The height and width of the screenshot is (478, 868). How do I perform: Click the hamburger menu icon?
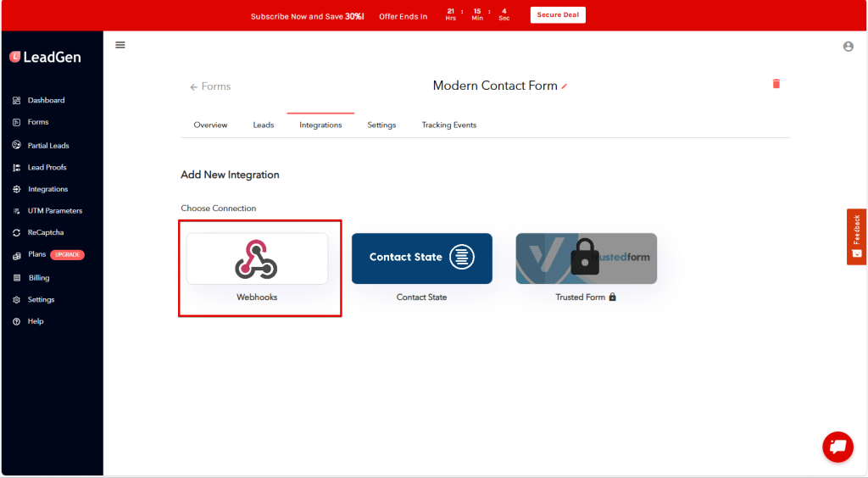[120, 45]
